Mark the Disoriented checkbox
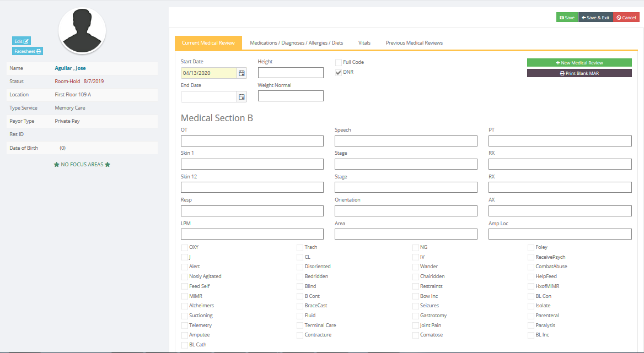The image size is (644, 353). tap(300, 267)
